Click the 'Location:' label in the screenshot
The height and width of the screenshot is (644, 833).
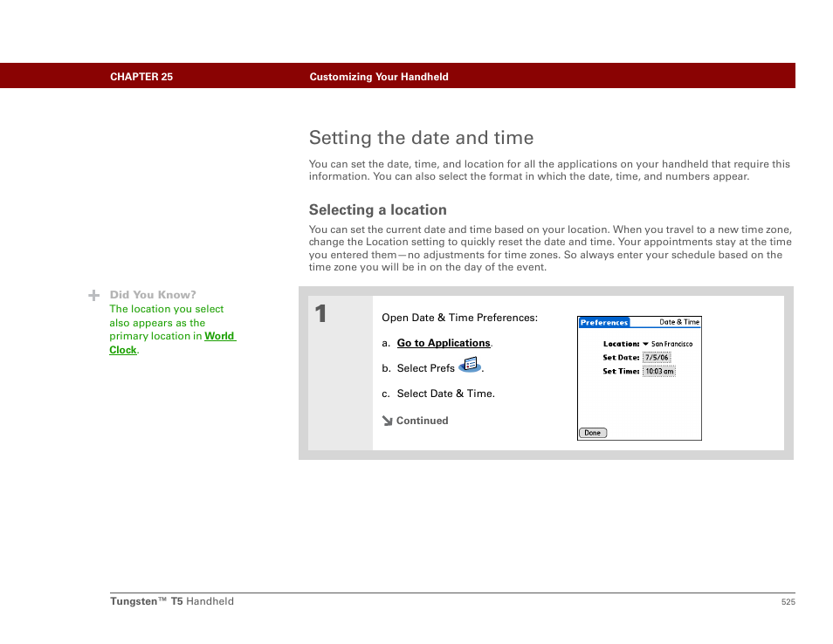tap(621, 344)
